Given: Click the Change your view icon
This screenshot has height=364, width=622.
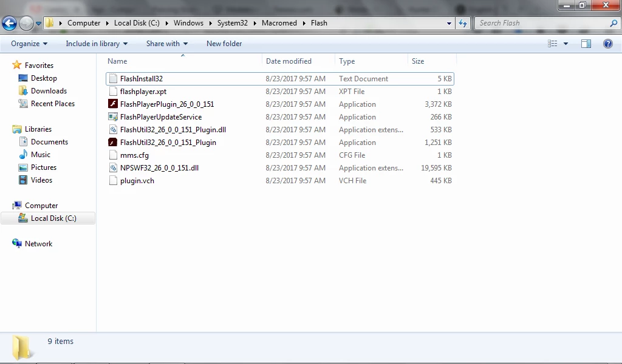Looking at the screenshot, I should coord(553,44).
